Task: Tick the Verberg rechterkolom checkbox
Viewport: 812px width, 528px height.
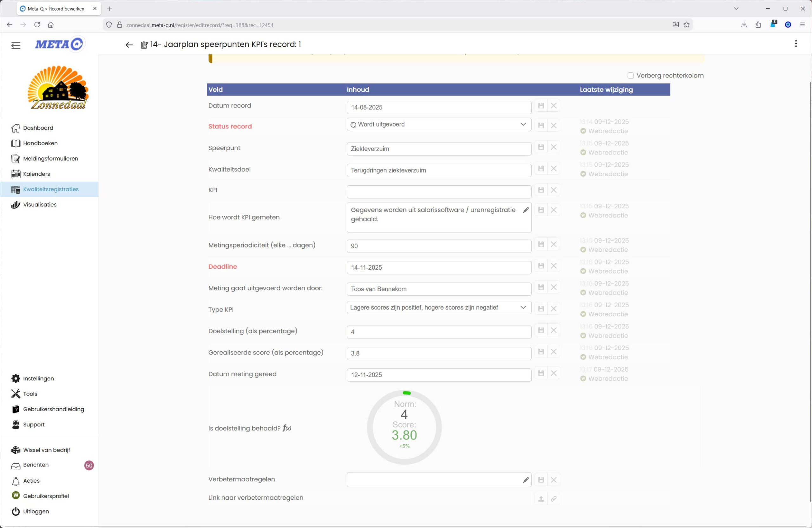Action: click(x=630, y=76)
